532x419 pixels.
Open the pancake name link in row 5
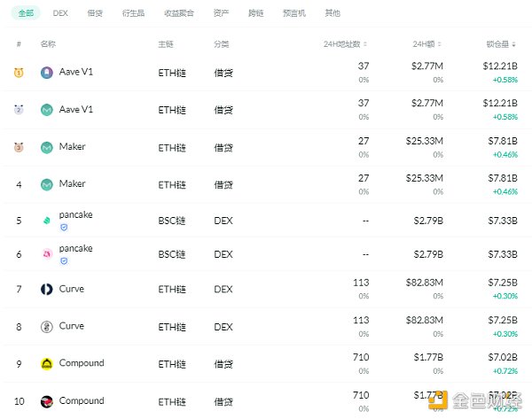75,214
